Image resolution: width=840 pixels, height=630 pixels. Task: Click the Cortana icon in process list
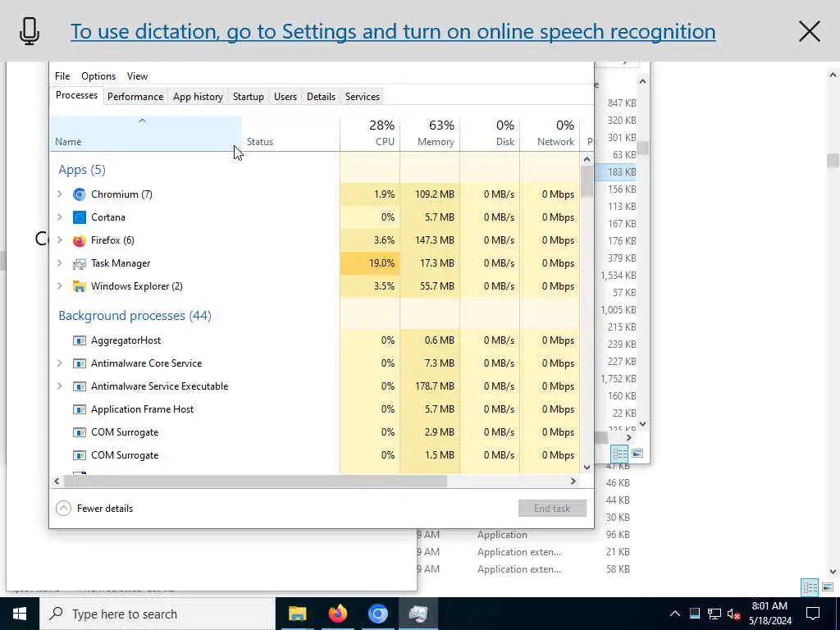[x=80, y=217]
